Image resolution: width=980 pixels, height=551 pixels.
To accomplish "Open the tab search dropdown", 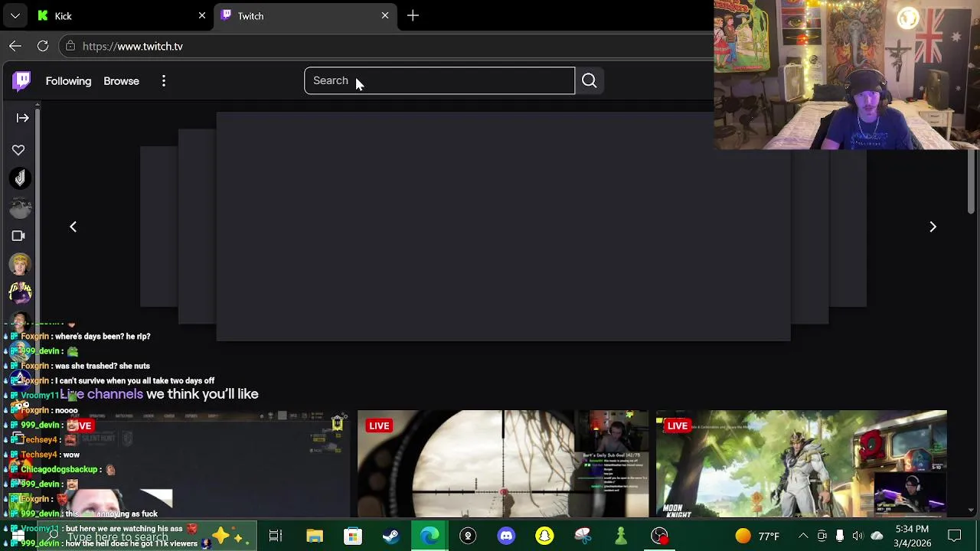I will pos(15,15).
